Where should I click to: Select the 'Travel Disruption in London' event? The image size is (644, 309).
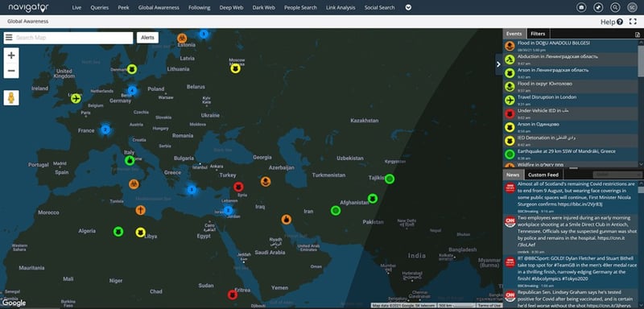[571, 100]
